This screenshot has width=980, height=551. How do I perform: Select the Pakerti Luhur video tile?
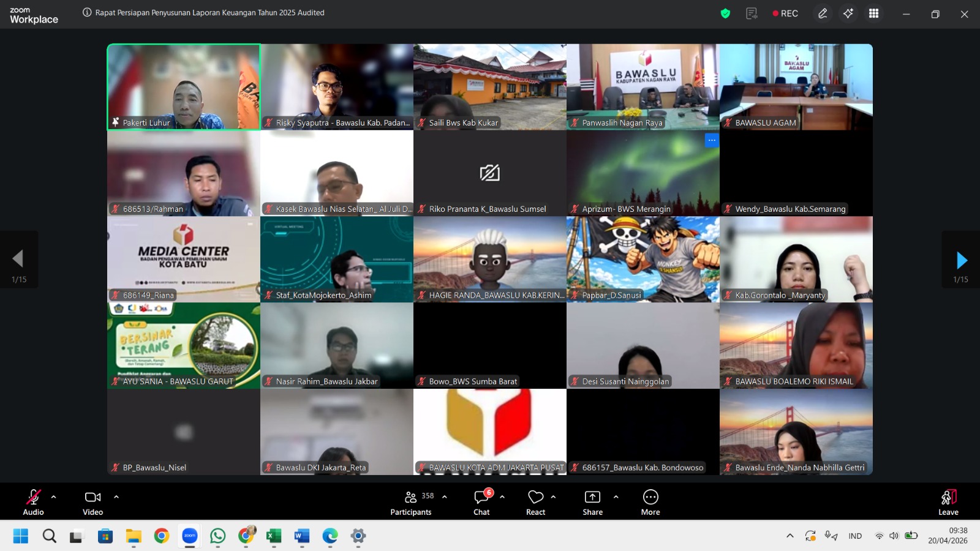tap(184, 86)
